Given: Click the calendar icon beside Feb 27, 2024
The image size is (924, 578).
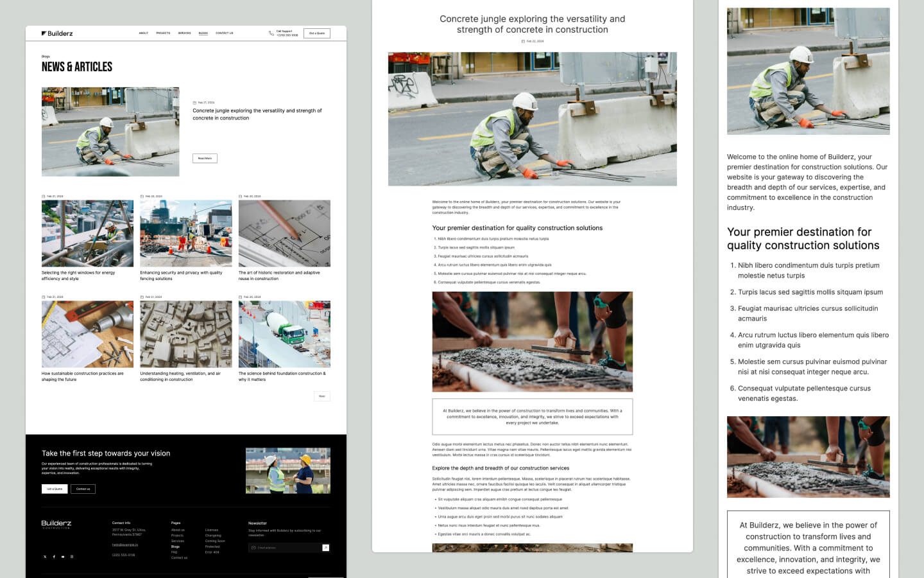Looking at the screenshot, I should [195, 103].
